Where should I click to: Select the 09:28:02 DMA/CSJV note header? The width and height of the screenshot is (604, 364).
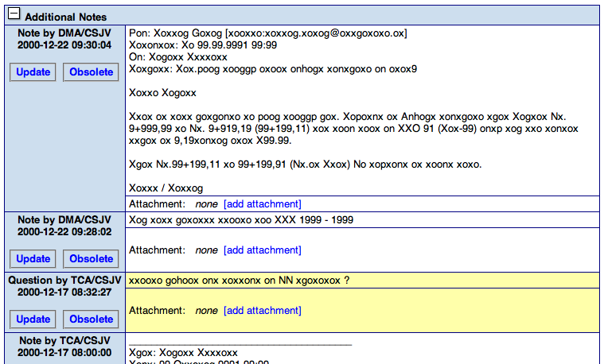click(64, 226)
